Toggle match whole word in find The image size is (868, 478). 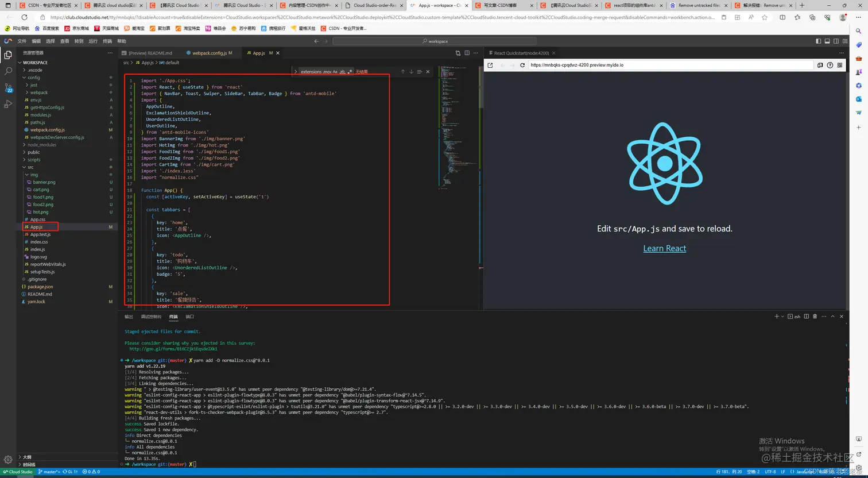coord(342,72)
